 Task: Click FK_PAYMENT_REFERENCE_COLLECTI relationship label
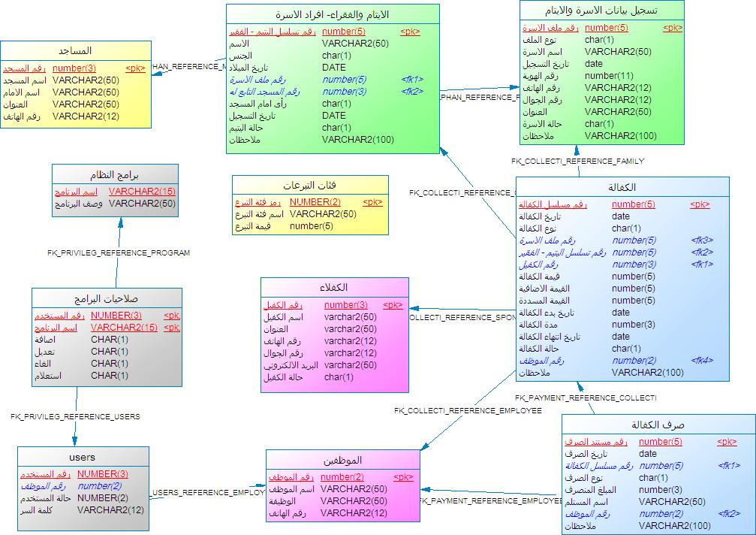tap(586, 397)
